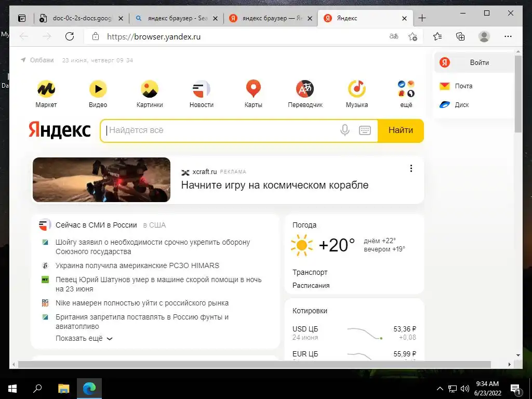Open the Favorites list icon

(437, 36)
